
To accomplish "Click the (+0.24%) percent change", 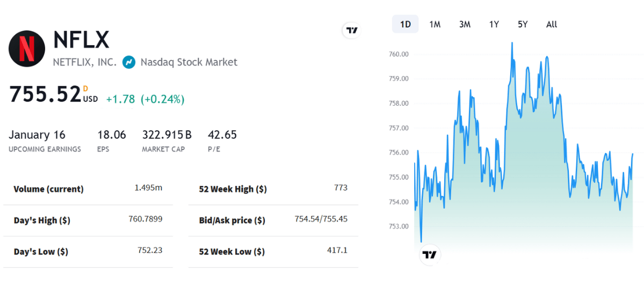I will (162, 99).
